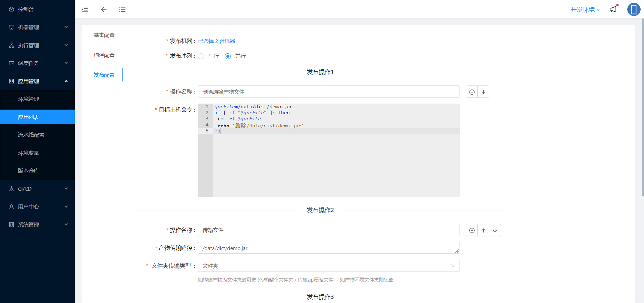Switch to the 构建配置 tab
Viewport: 644px width, 303px height.
pos(104,55)
